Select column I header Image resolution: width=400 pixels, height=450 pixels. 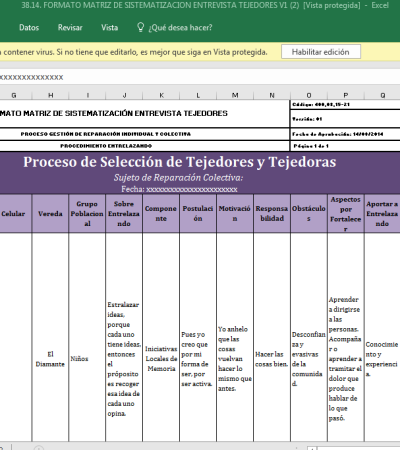(87, 95)
